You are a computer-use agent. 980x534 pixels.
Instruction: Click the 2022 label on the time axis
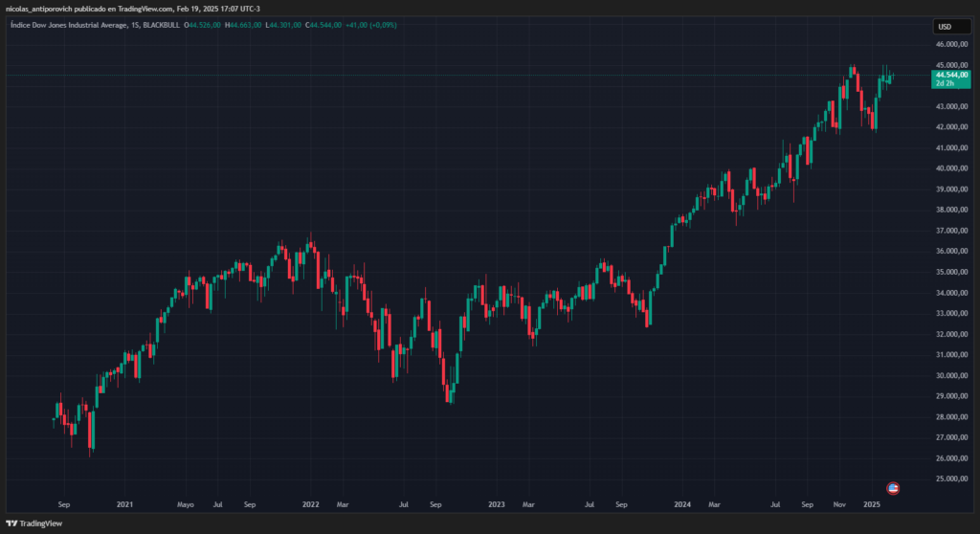click(311, 504)
